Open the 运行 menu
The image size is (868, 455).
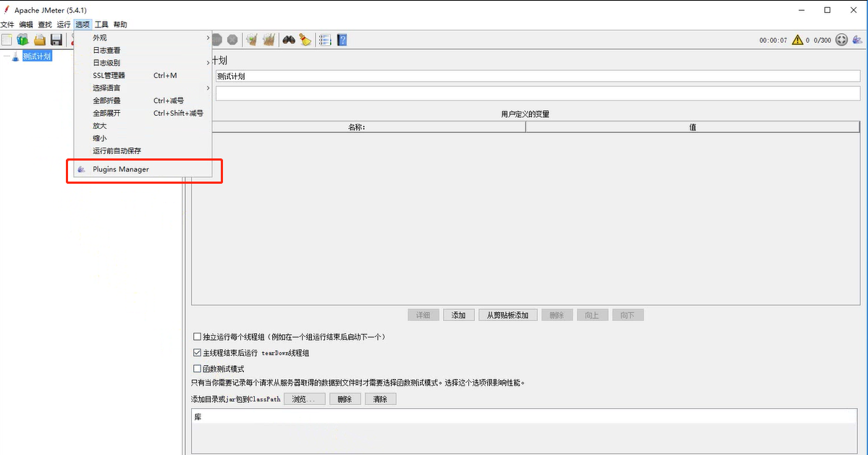64,25
